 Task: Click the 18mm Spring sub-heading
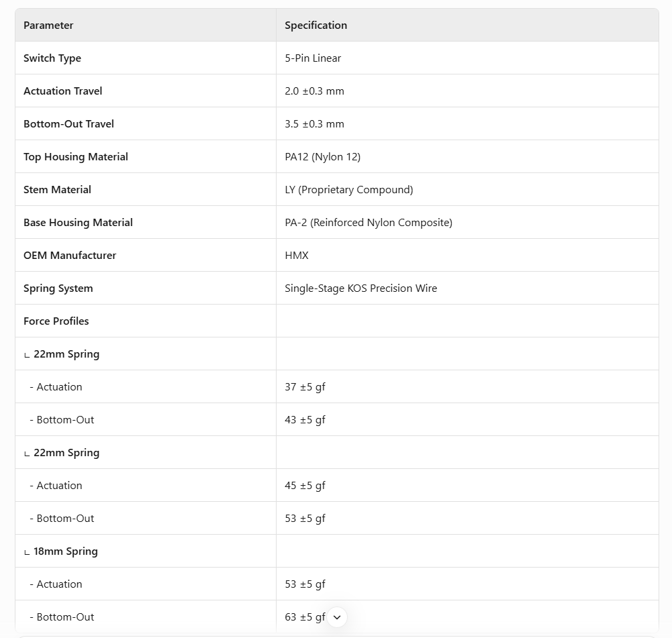(65, 551)
